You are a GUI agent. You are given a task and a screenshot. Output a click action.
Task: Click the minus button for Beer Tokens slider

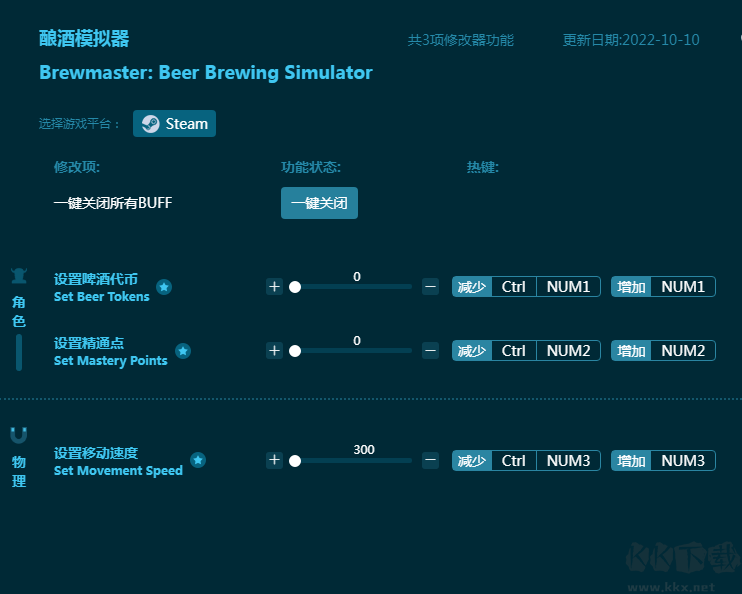pyautogui.click(x=430, y=287)
